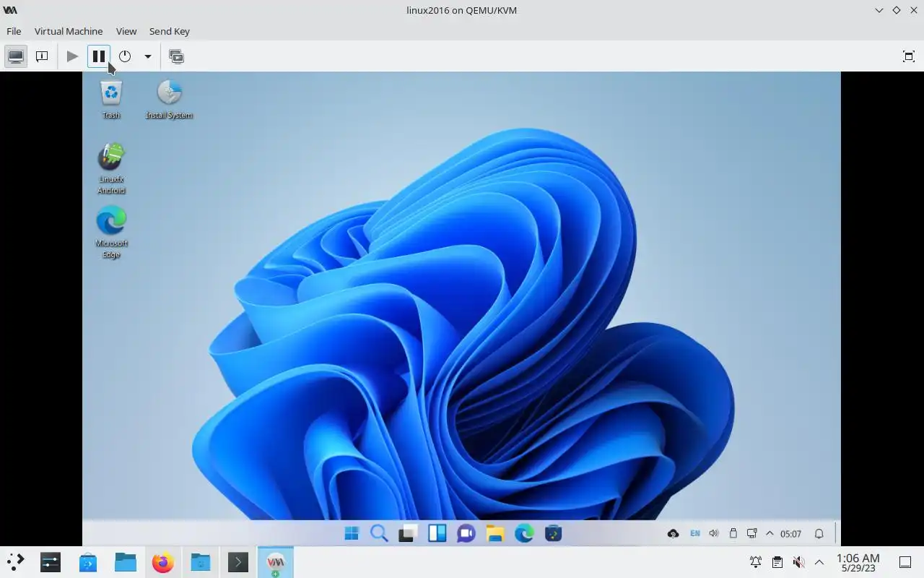
Task: Click the EN keyboard layout indicator
Action: coord(695,534)
